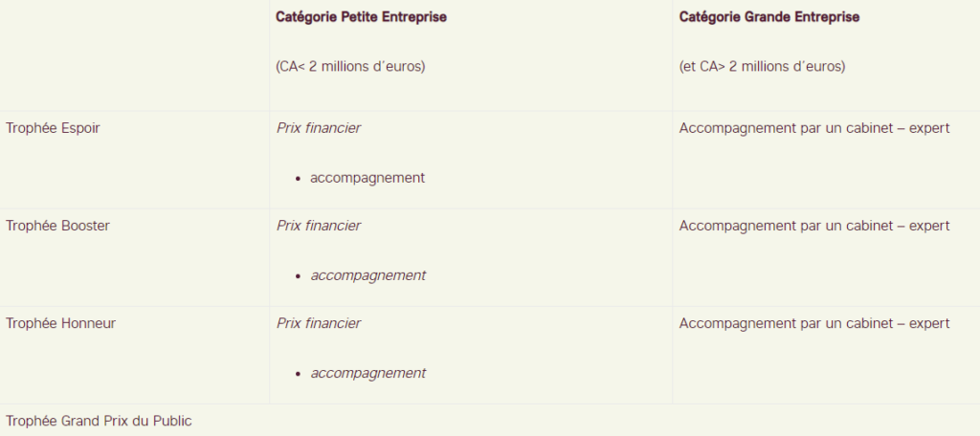Click "Prix financier" in the Trophée Booster row

[319, 226]
